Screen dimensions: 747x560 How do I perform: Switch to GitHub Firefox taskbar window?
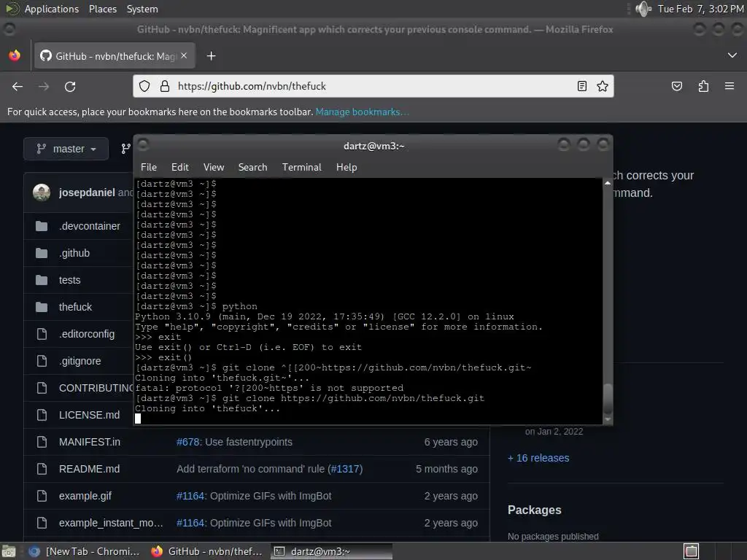click(x=206, y=551)
